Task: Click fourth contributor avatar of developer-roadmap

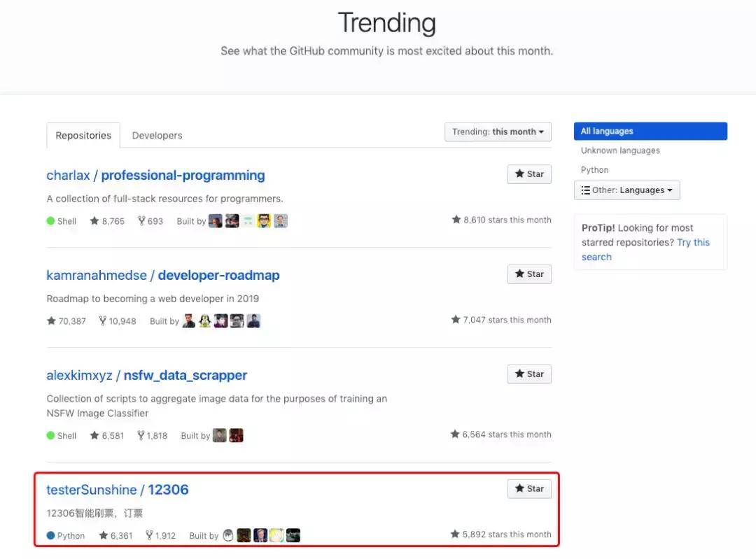Action: click(237, 321)
